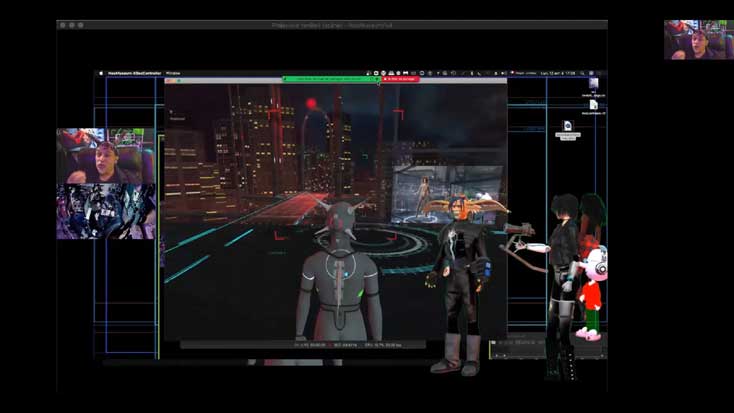
Task: Click the webcam thumbnail in top-right corner
Action: tap(698, 40)
